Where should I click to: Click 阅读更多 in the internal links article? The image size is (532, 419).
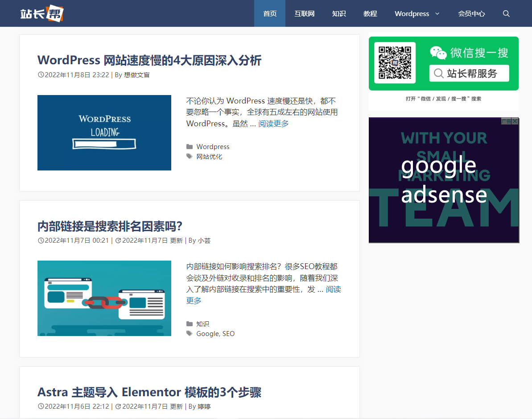click(x=333, y=289)
